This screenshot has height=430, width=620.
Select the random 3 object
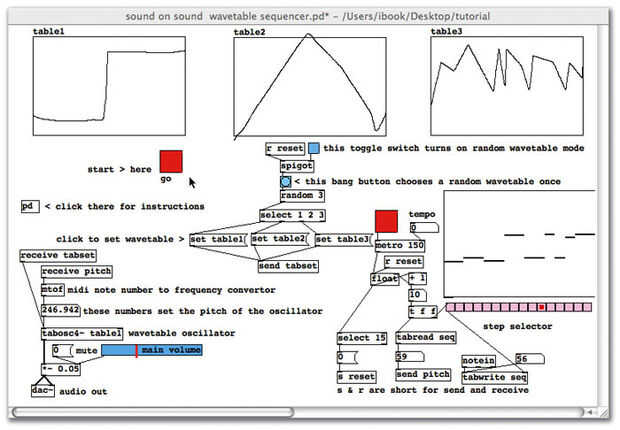pyautogui.click(x=302, y=196)
